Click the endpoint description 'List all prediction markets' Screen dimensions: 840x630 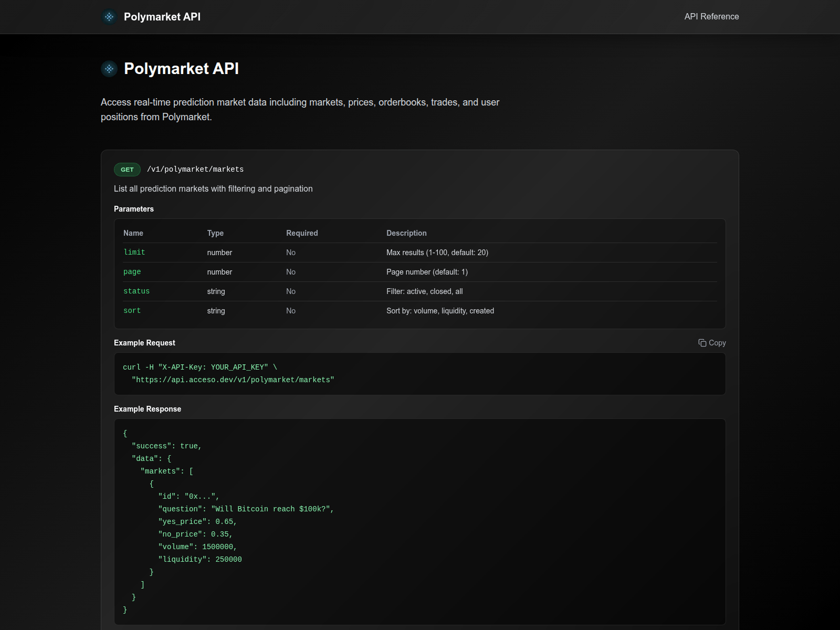tap(213, 189)
